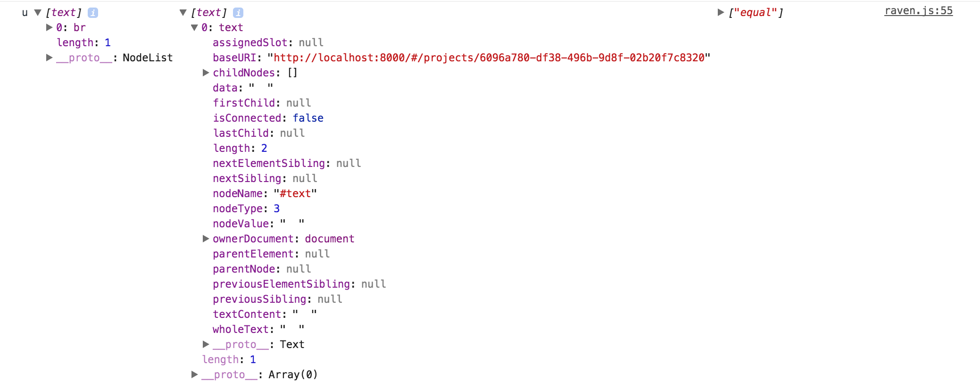The image size is (980, 382).
Task: Select the length: 2 property
Action: tap(241, 148)
